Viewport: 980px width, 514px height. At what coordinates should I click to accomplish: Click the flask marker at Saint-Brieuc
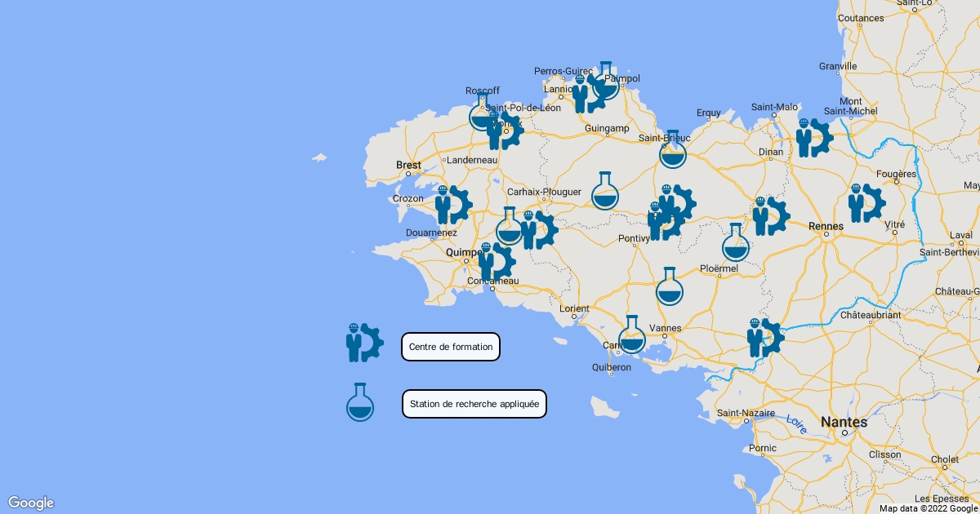[672, 150]
